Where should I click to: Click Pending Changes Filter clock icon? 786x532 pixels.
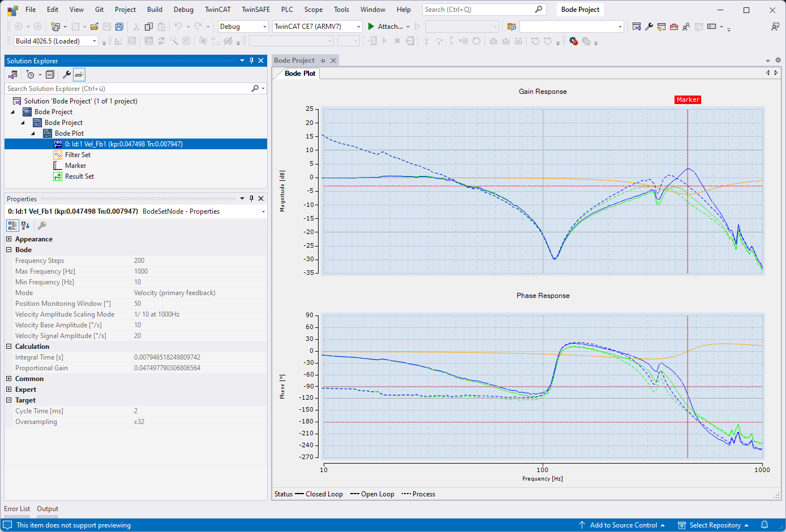tap(31, 75)
